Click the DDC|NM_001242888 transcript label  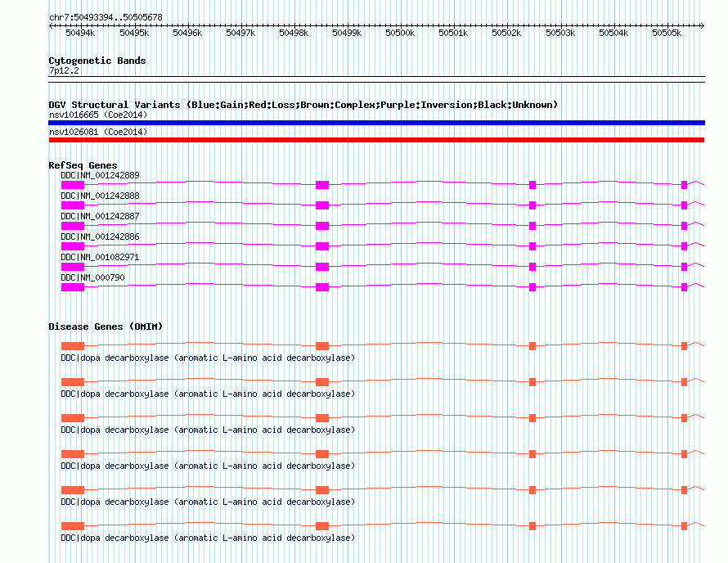100,196
